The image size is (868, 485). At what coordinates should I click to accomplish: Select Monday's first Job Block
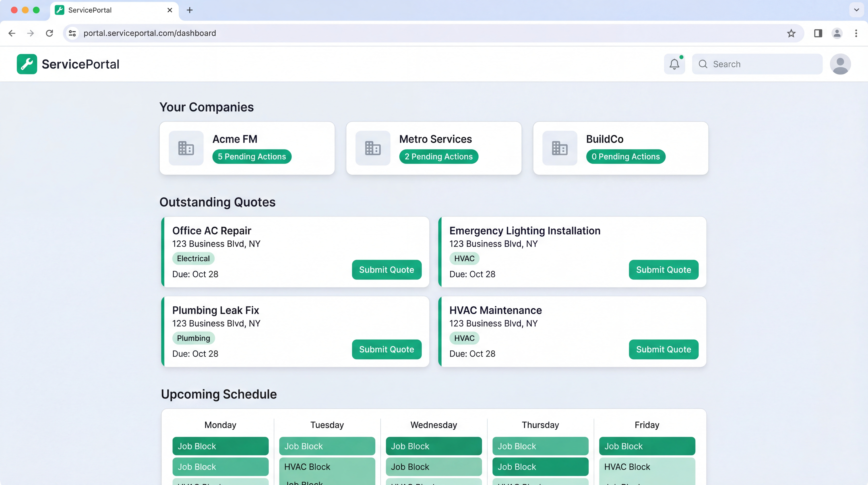click(220, 446)
